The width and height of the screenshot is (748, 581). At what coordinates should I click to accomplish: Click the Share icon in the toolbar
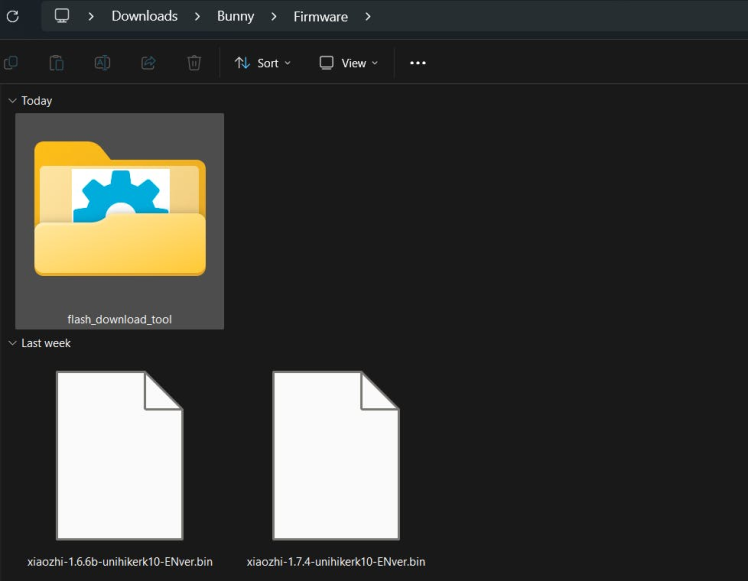(x=148, y=63)
